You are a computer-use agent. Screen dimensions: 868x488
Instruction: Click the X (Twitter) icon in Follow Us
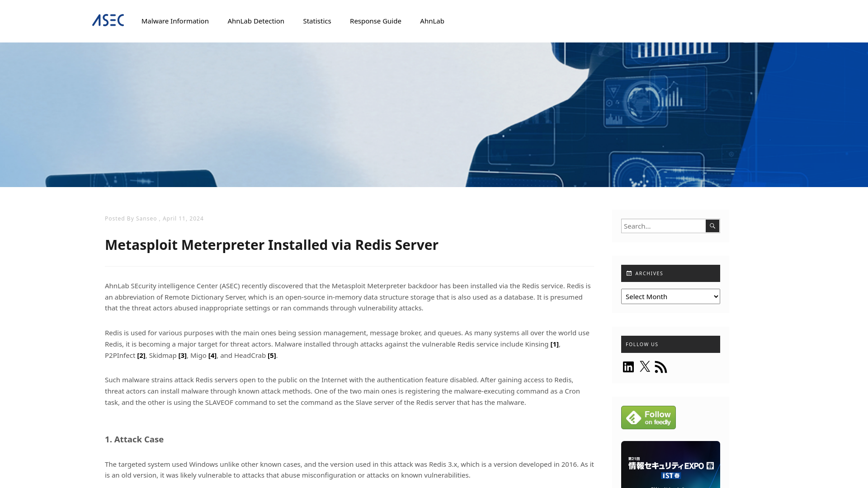click(644, 366)
